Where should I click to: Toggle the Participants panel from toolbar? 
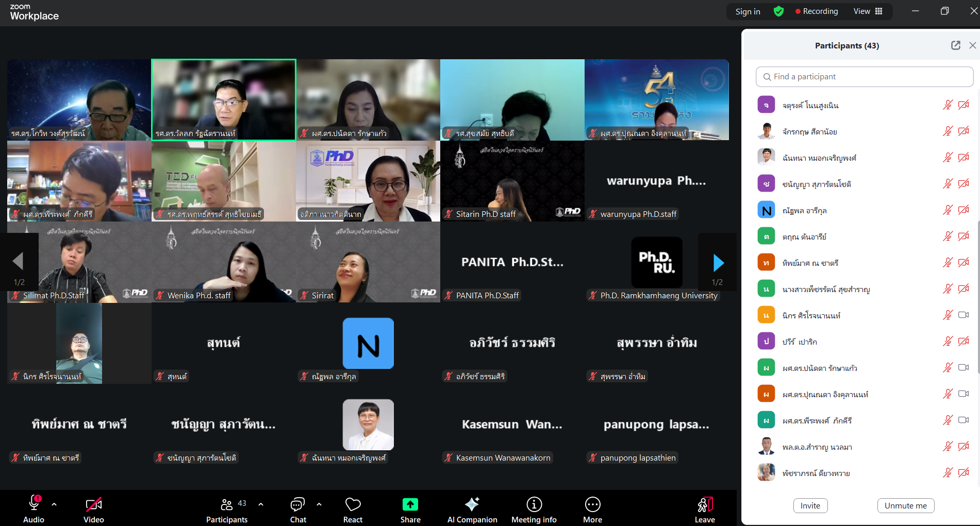tap(227, 504)
